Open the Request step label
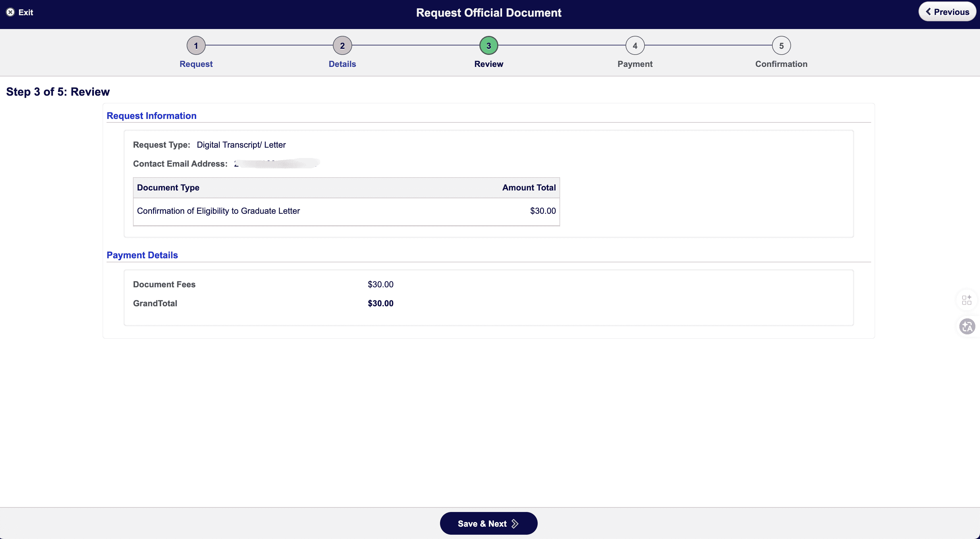This screenshot has height=539, width=980. pyautogui.click(x=196, y=64)
